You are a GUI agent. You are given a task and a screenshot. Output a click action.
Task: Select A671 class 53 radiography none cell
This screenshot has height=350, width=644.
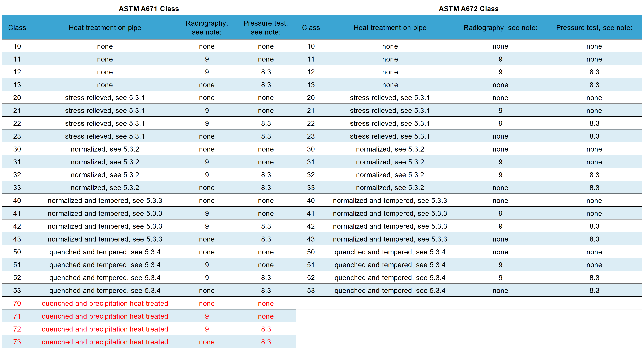(207, 290)
